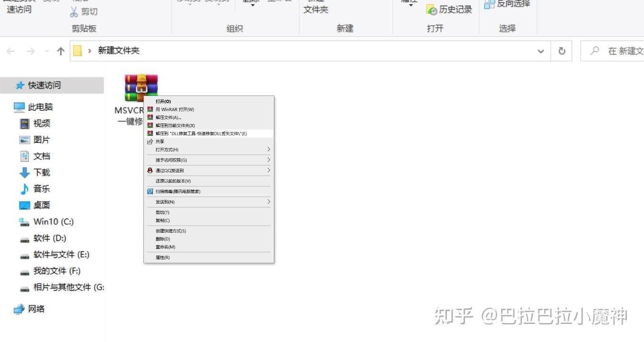
Task: Open the recent locations dropdown arrow
Action: pos(47,51)
